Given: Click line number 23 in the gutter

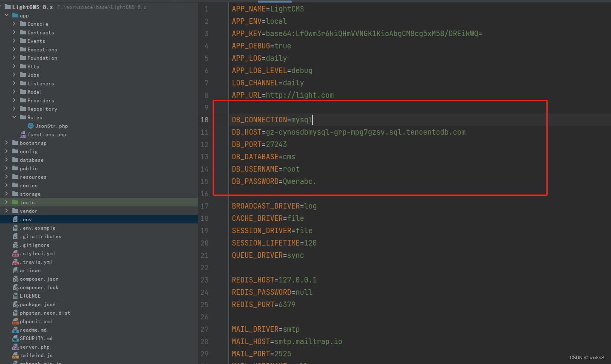Looking at the screenshot, I should (205, 280).
